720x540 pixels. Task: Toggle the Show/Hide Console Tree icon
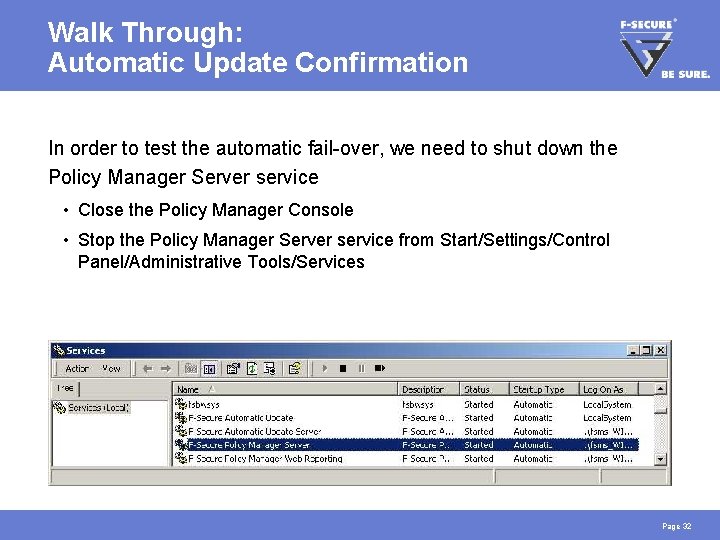(209, 368)
